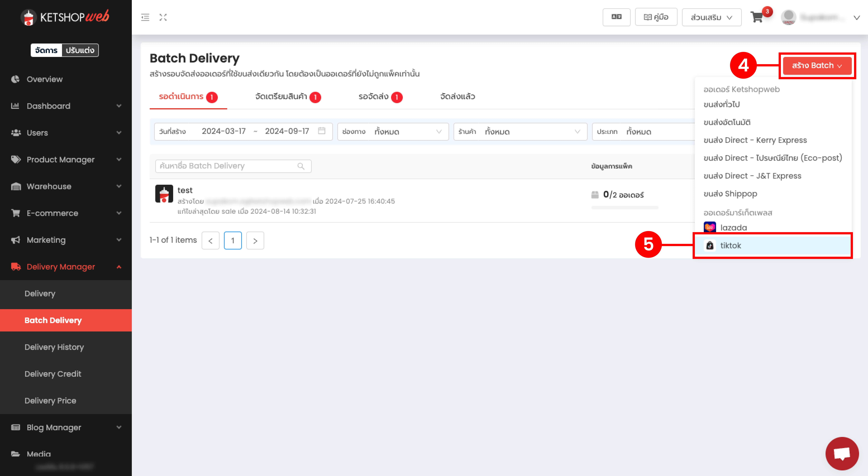Open the ส่วนเสริม dropdown
The width and height of the screenshot is (868, 476).
[x=712, y=17]
